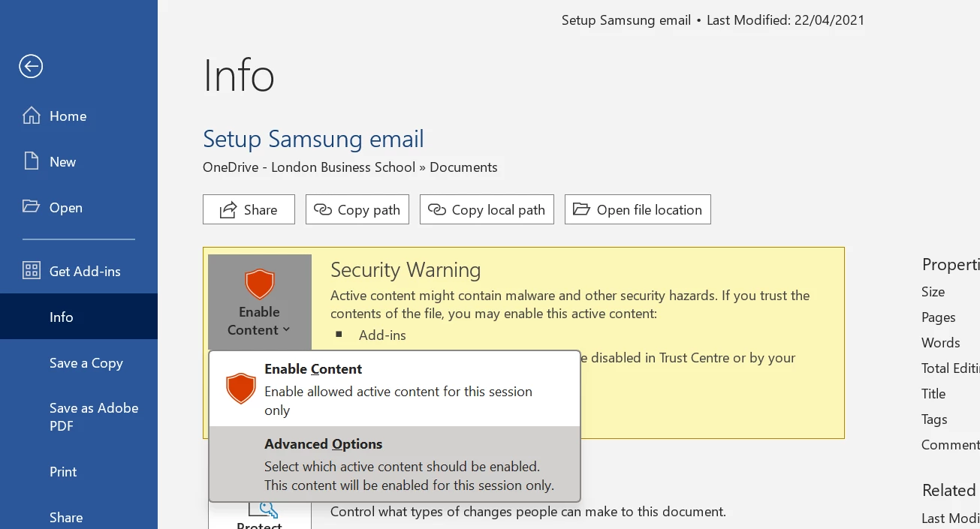The image size is (980, 529).
Task: Click the Title property label
Action: 933,393
